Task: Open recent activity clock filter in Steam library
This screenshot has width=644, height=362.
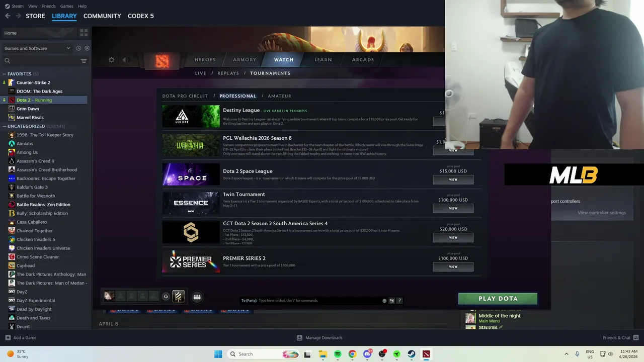Action: point(78,48)
